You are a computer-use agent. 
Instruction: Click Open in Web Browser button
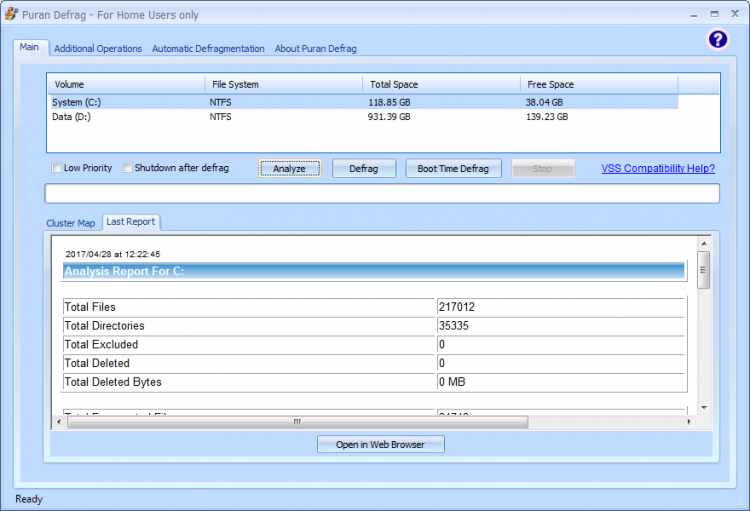tap(380, 444)
